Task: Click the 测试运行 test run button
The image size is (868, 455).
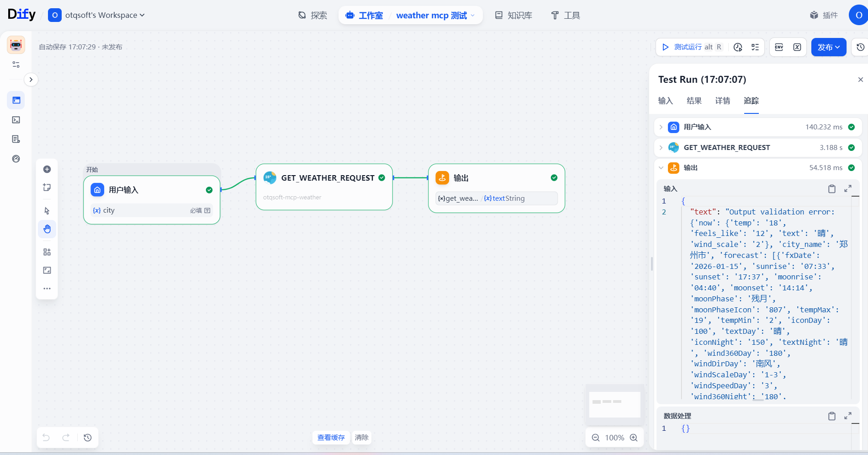Action: click(691, 47)
